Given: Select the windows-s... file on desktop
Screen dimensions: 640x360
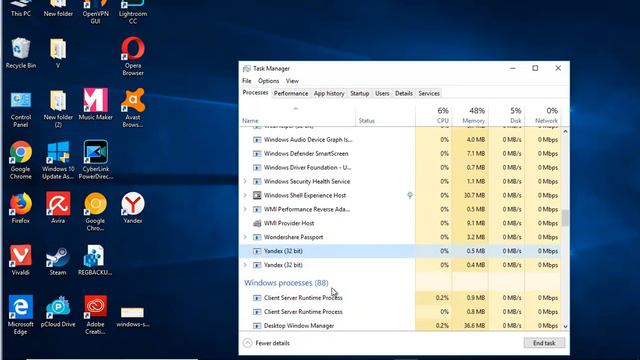Looking at the screenshot, I should (133, 318).
